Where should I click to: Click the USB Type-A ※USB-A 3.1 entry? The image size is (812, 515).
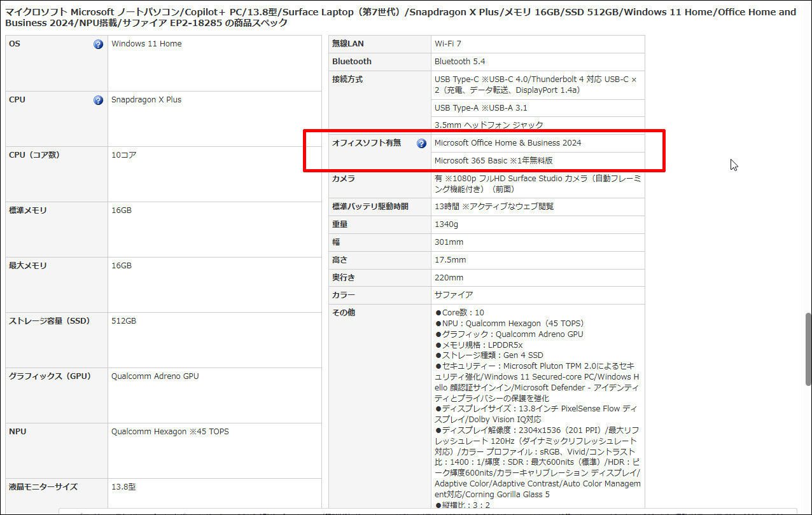481,108
